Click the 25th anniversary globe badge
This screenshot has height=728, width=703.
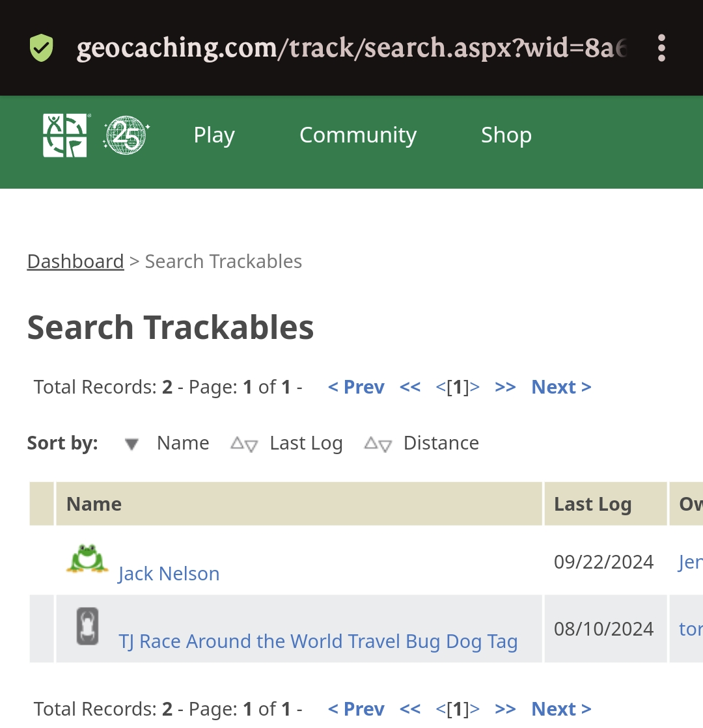[x=126, y=135]
